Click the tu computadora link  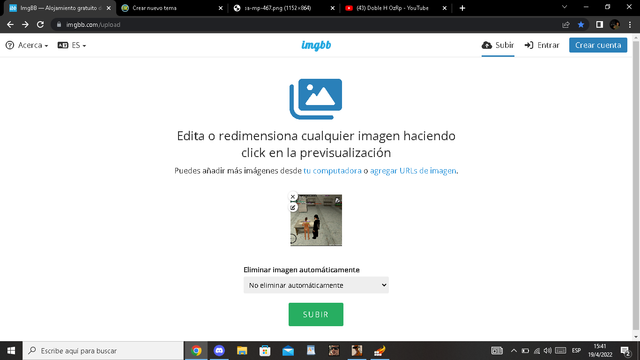332,171
